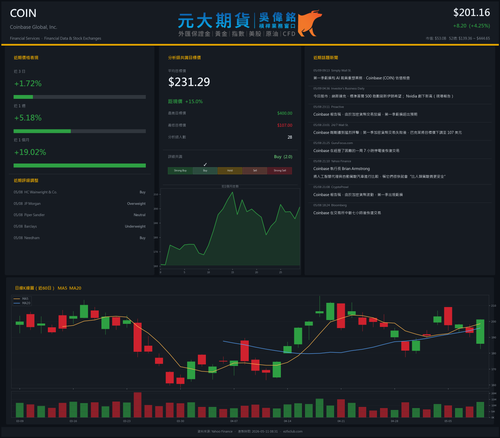This screenshot has width=500, height=438.
Task: Click the Financial Services sector line
Action: point(55,38)
